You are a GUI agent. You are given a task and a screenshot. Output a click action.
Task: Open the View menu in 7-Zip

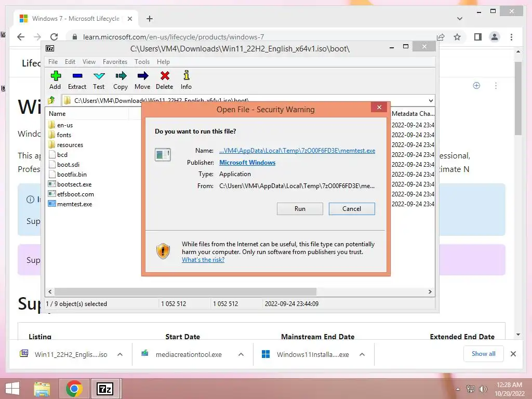click(89, 62)
